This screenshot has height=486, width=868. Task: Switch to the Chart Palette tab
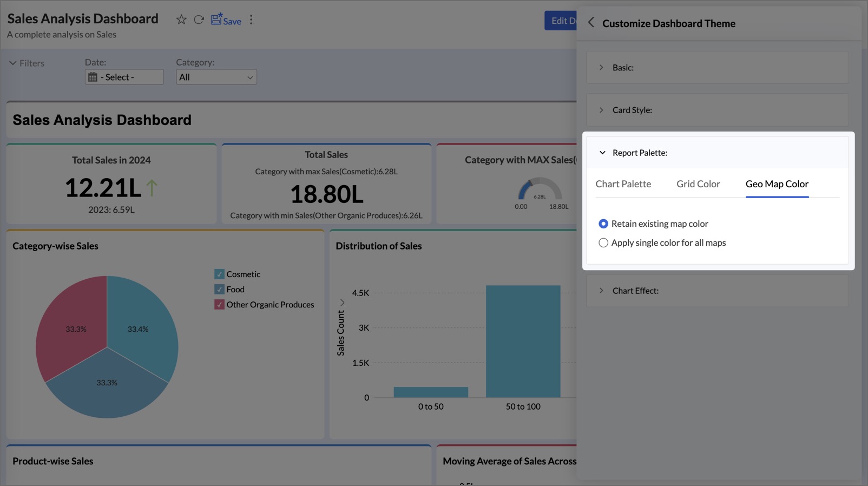click(x=623, y=184)
